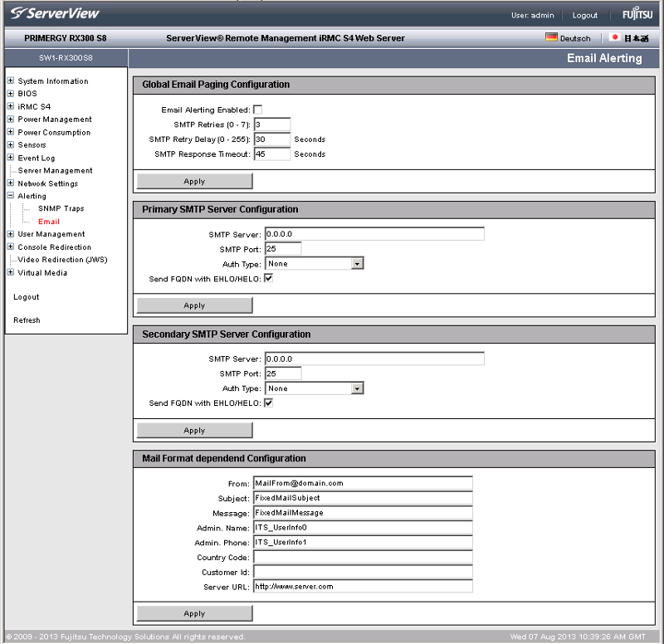664x644 pixels.
Task: Click Refresh in the left sidebar
Action: pos(27,320)
